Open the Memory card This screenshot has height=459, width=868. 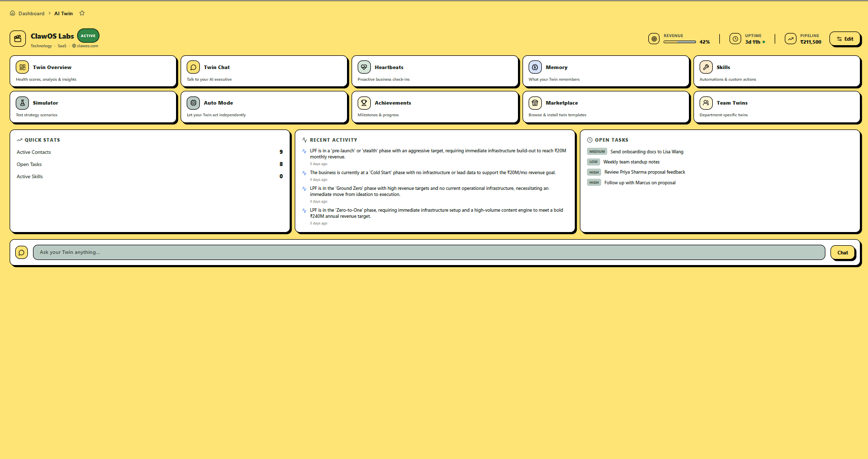pos(606,72)
